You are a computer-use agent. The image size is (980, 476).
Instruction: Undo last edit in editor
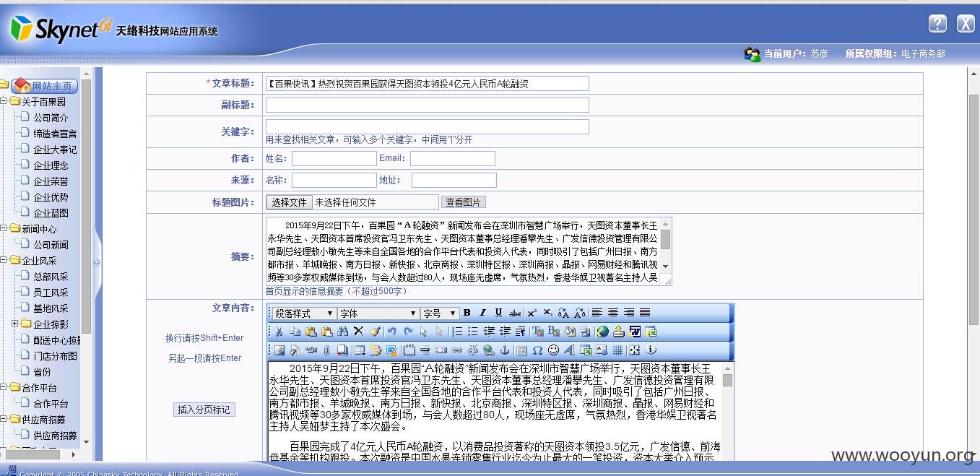(x=391, y=332)
